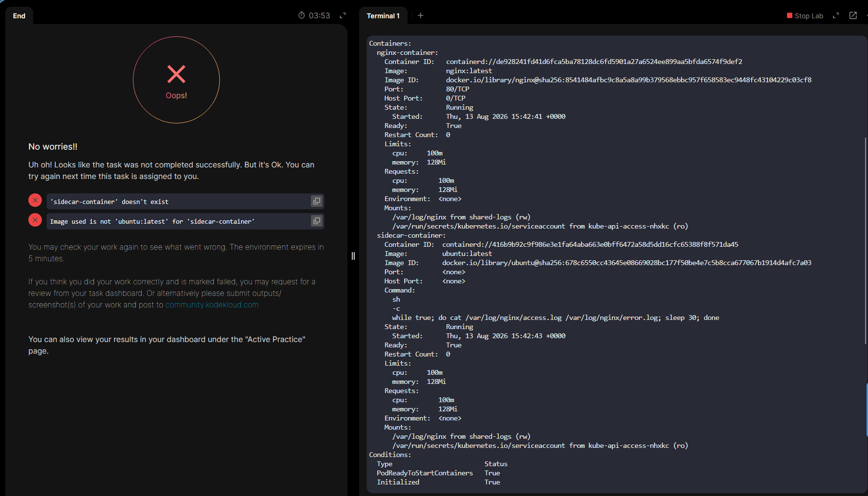Click the 'nginx:latest' image value
The height and width of the screenshot is (496, 868).
(469, 71)
